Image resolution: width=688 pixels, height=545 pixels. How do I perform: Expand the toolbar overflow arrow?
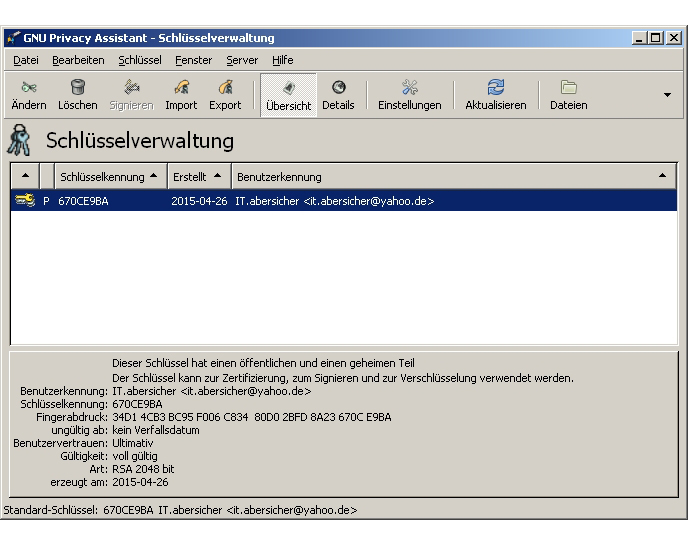click(x=667, y=95)
